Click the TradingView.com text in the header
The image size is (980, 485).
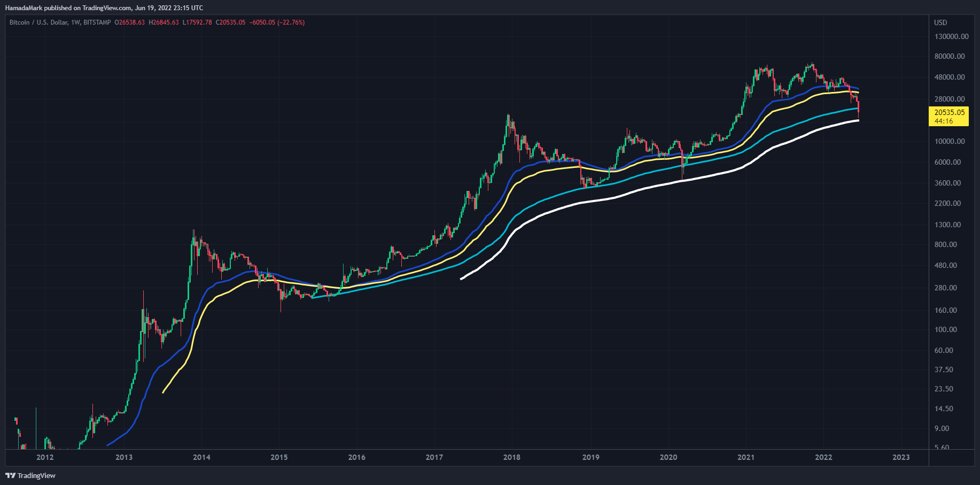[107, 8]
